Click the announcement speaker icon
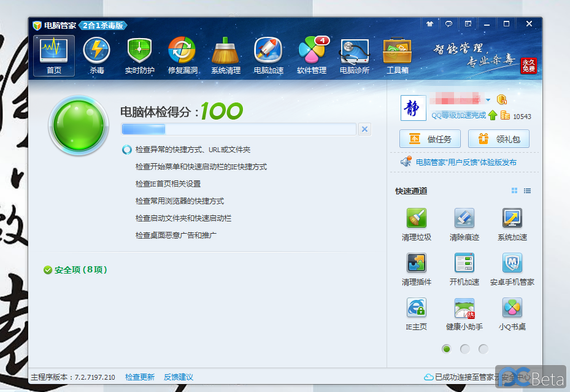Screen dimensions: 570x392 click(x=406, y=161)
